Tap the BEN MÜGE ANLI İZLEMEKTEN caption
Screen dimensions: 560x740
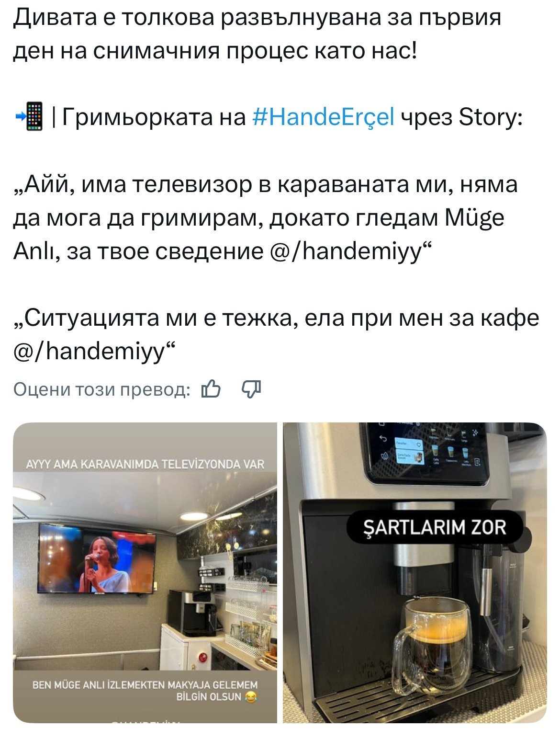[x=145, y=691]
